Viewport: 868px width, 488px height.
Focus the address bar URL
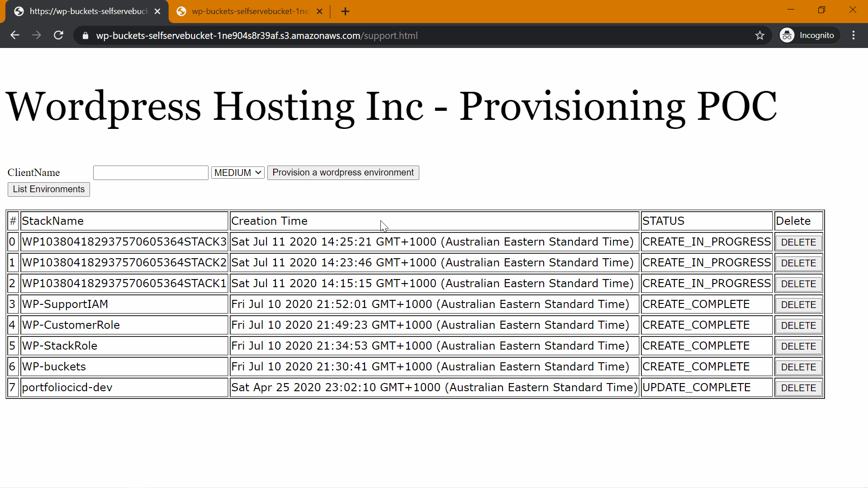256,36
